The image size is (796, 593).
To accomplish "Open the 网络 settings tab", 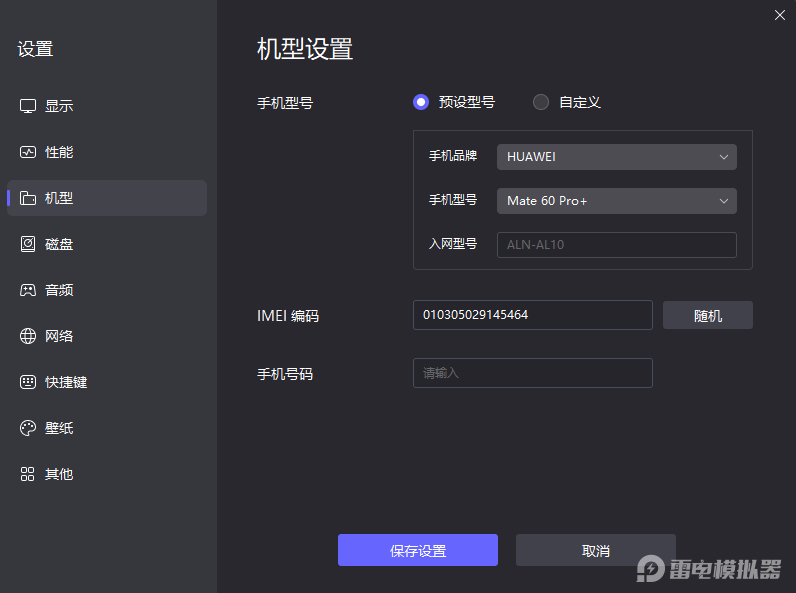I will coord(107,336).
